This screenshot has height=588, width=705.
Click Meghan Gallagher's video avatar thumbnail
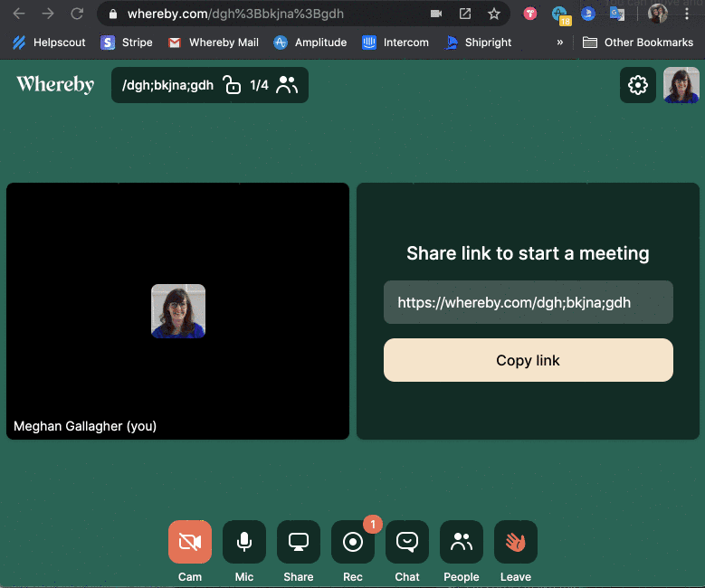coord(178,311)
